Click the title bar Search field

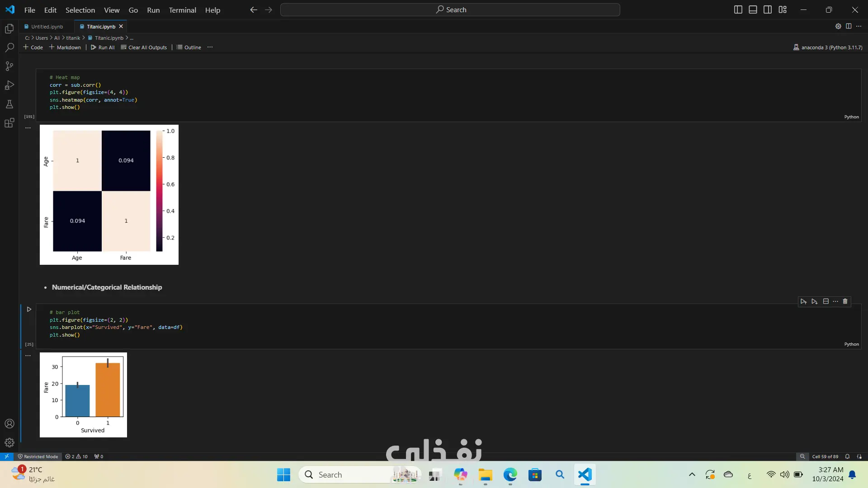(x=450, y=9)
